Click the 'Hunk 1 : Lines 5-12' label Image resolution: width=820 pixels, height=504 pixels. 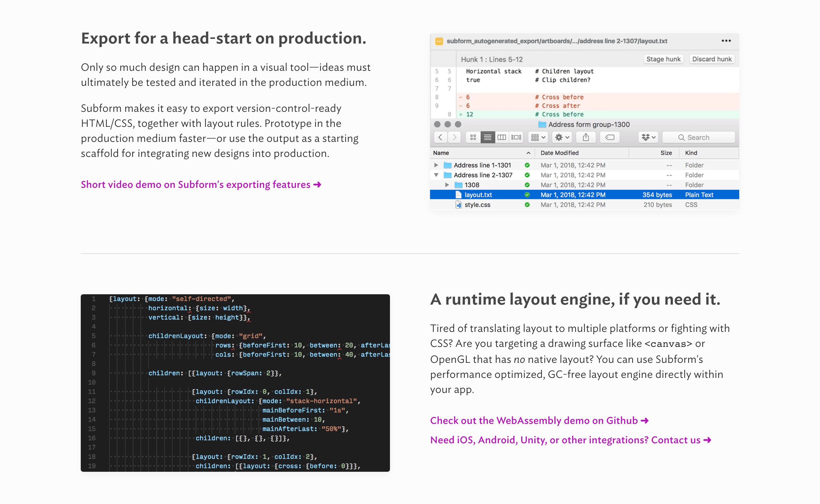(492, 59)
